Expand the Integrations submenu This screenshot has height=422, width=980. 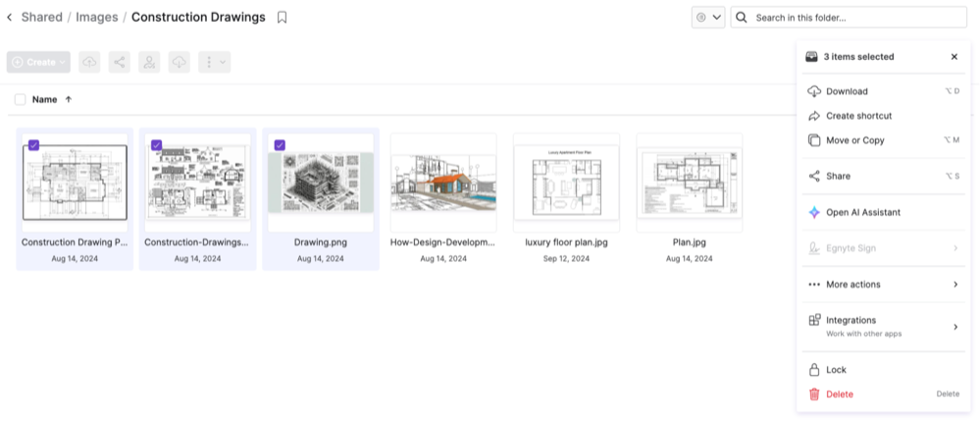click(955, 326)
